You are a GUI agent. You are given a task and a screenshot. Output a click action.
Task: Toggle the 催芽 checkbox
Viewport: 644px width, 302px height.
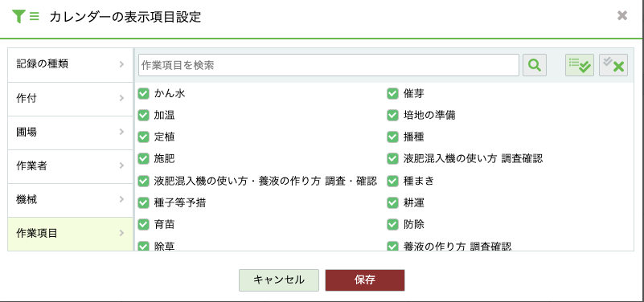tap(392, 93)
